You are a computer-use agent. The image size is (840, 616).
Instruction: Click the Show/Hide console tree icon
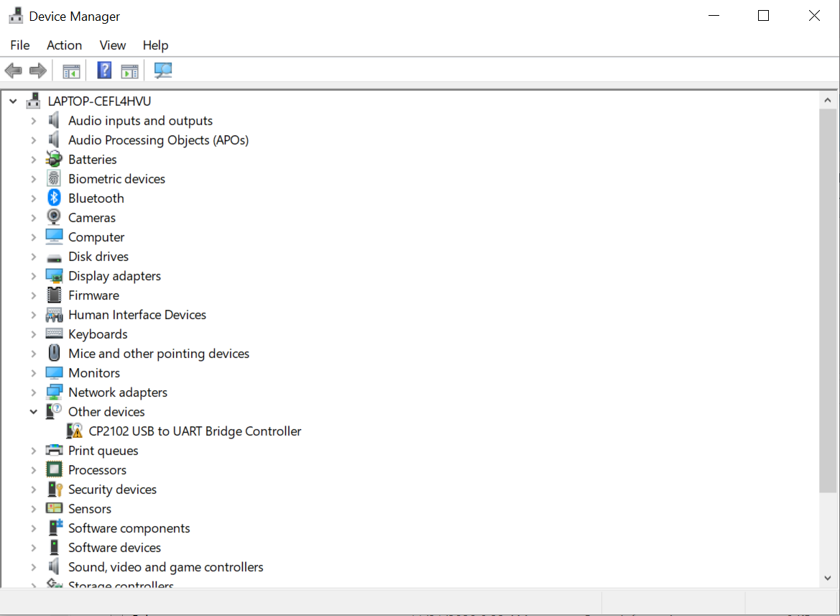71,70
